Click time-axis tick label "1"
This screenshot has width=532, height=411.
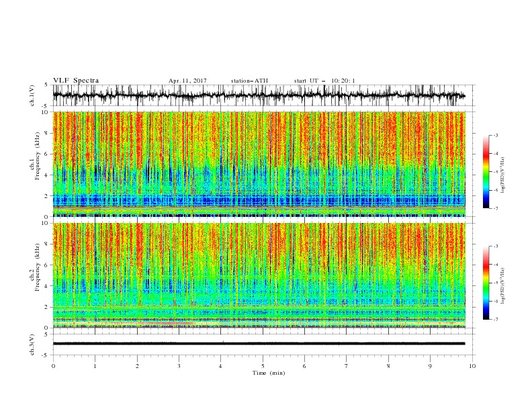pos(95,366)
